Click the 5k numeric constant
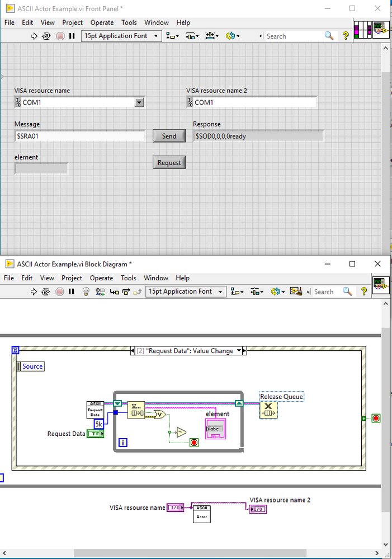Viewport: 392px width, 559px height. click(99, 424)
